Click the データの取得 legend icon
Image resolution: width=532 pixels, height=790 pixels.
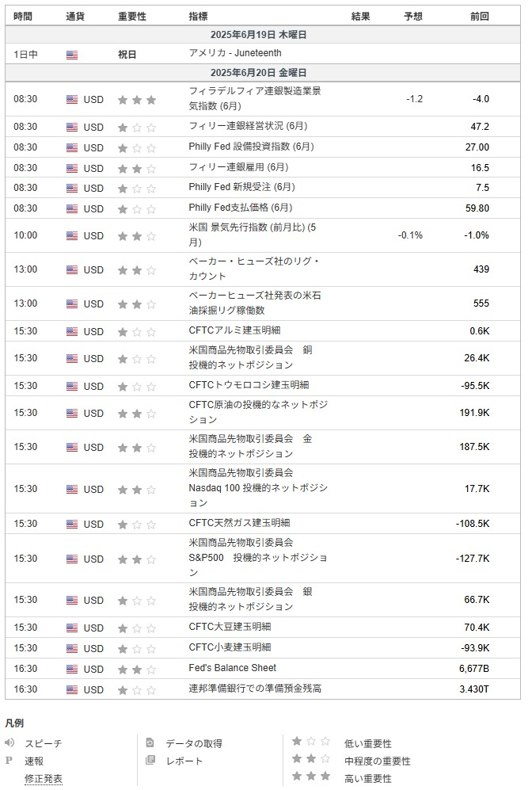[x=150, y=742]
